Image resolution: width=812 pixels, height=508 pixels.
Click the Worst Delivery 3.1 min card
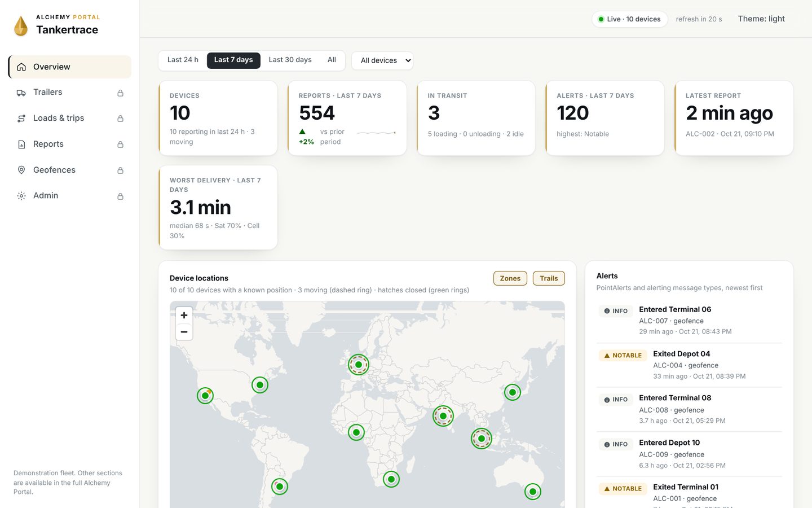click(218, 207)
